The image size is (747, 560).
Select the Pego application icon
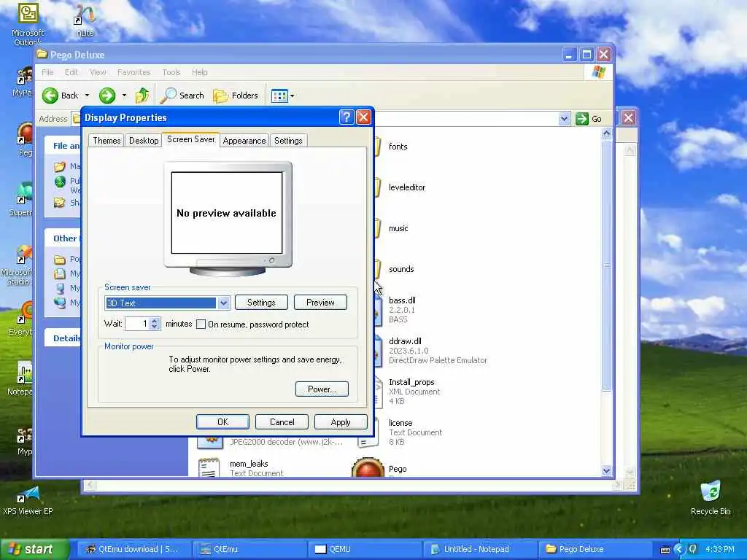click(368, 467)
